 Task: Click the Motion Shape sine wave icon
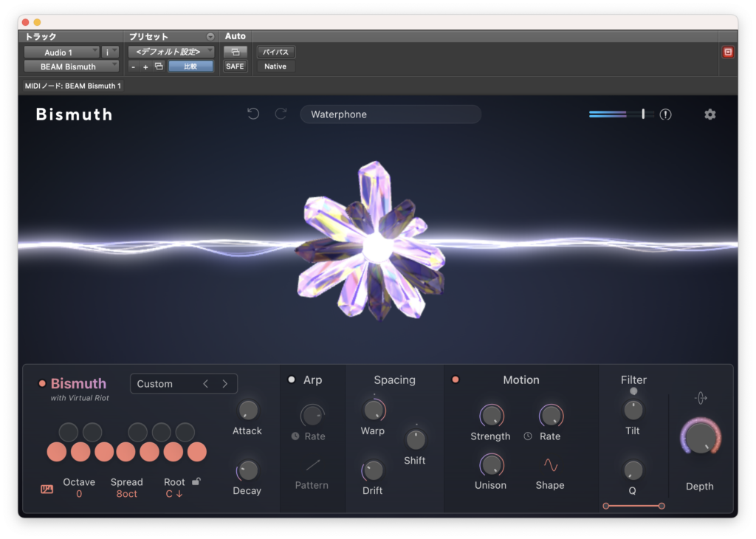tap(551, 465)
